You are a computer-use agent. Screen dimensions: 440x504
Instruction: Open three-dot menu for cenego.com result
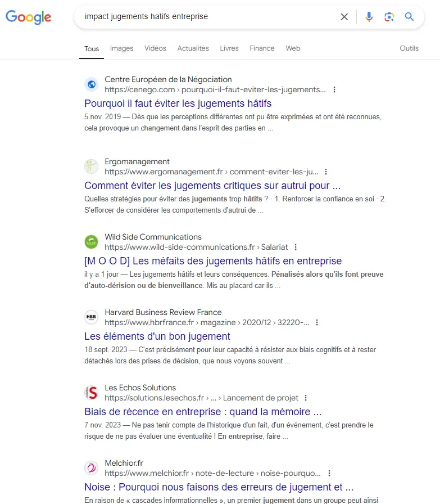334,89
